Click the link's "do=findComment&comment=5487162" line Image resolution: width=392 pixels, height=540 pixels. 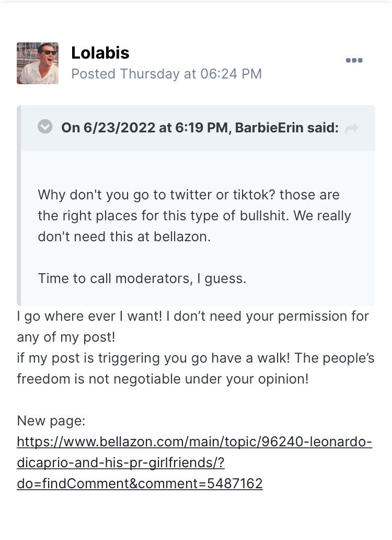(140, 483)
